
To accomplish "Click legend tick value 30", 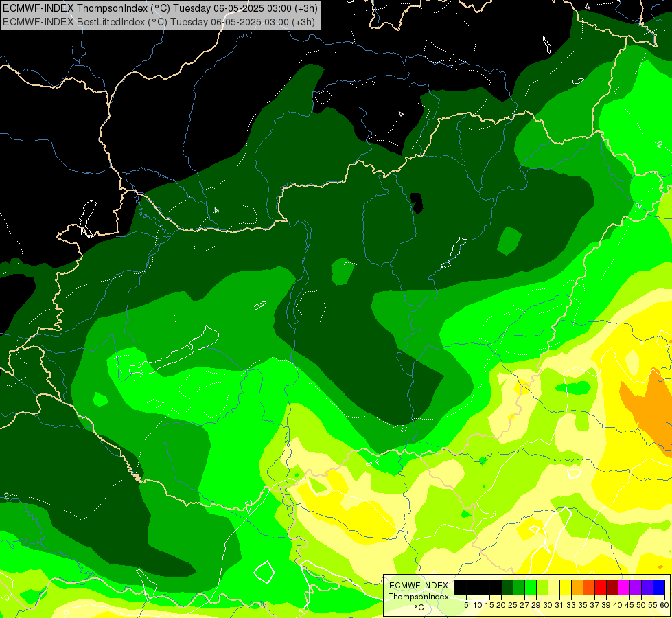I will coord(548,605).
